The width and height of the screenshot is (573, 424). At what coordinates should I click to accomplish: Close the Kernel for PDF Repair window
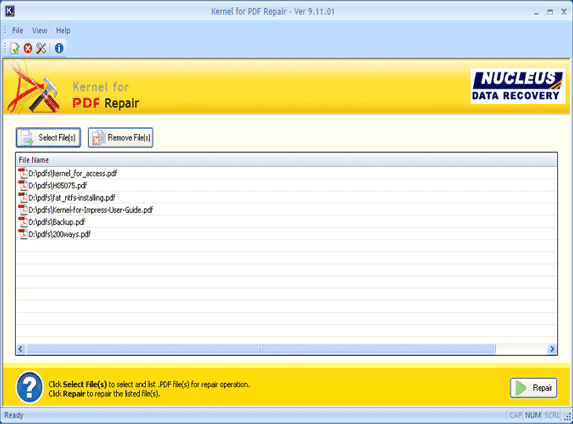pyautogui.click(x=564, y=12)
